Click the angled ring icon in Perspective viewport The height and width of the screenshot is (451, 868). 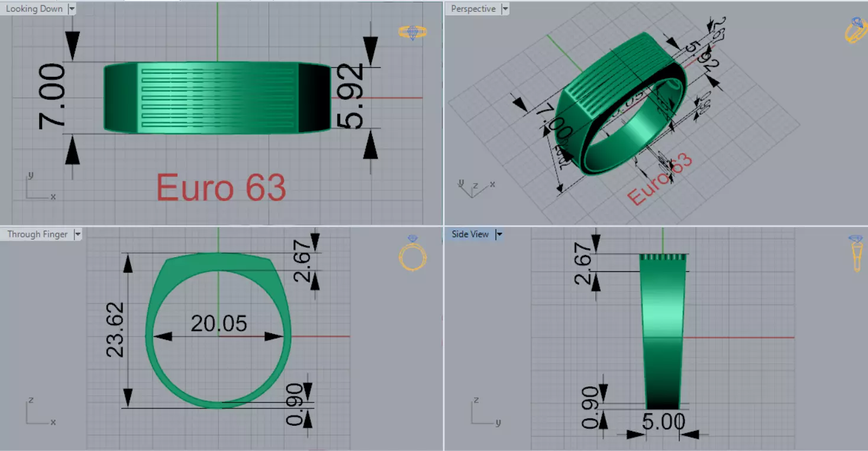(x=856, y=30)
